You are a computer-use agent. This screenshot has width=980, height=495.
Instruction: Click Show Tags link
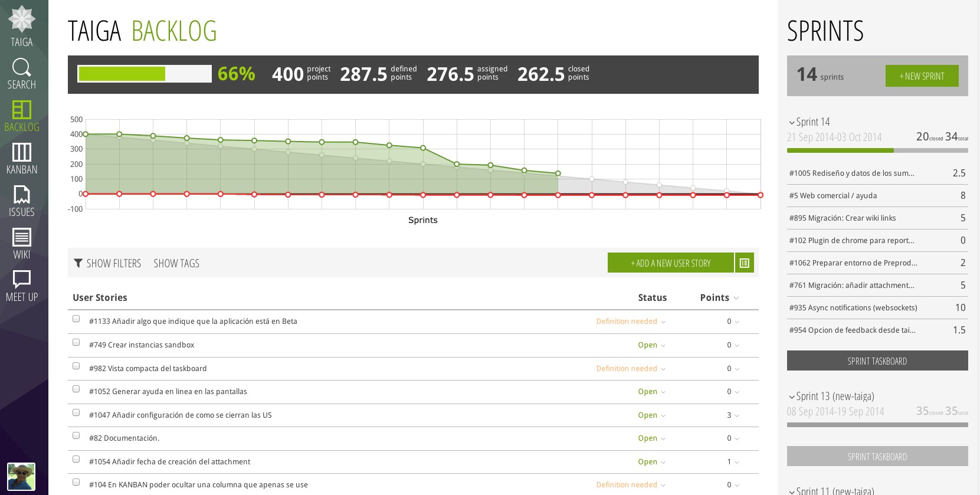pos(176,263)
